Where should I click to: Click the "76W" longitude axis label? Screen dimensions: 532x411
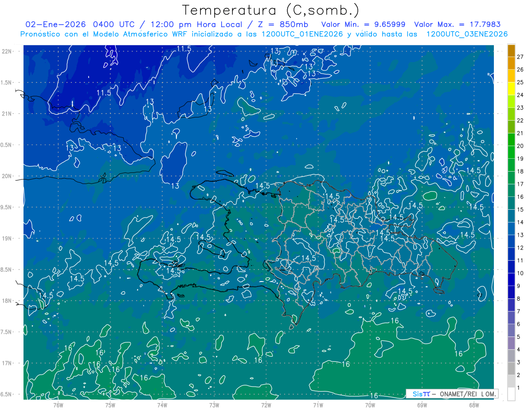(58, 405)
